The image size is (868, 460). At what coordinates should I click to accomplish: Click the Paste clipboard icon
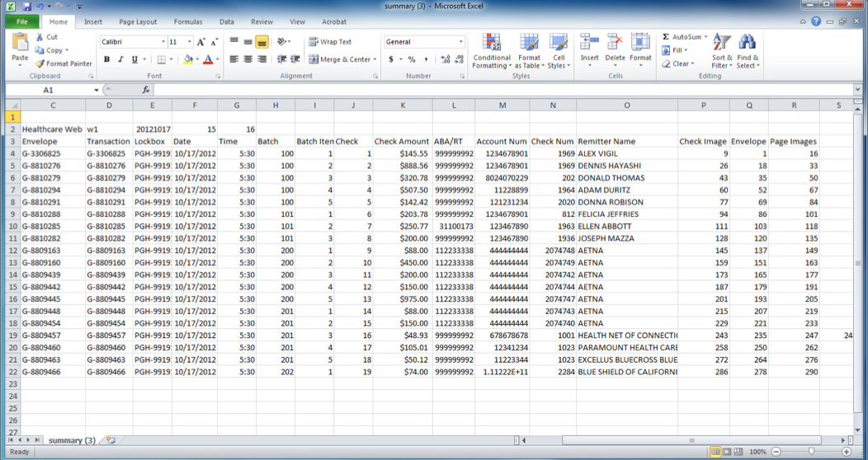click(x=20, y=43)
